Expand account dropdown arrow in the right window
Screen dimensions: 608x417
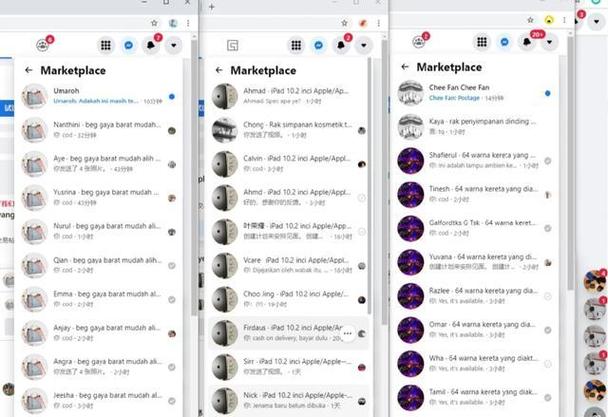tap(549, 42)
